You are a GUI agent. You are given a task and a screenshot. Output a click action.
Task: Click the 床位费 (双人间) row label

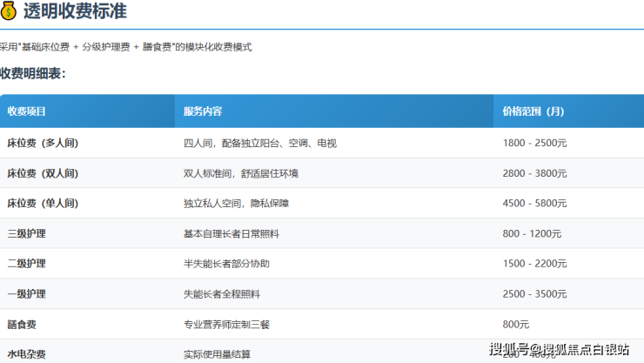pos(43,173)
